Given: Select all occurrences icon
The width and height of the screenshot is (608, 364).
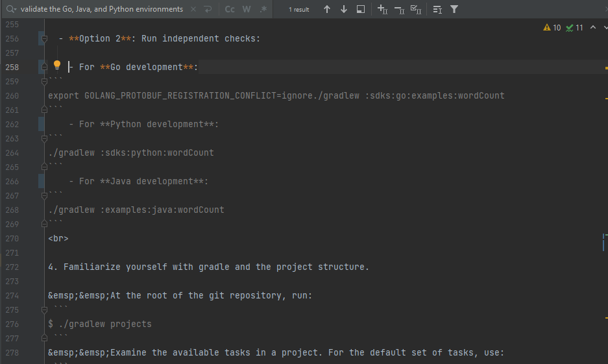Looking at the screenshot, I should (x=416, y=9).
